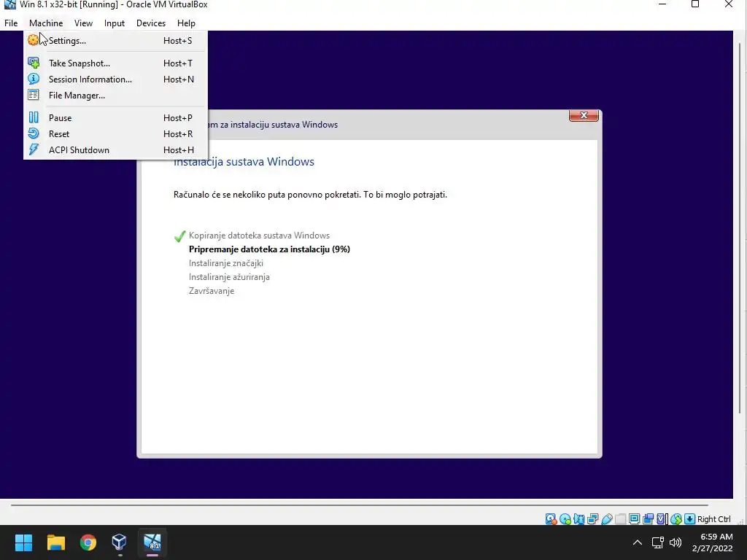This screenshot has height=560, width=747.
Task: Open the File menu
Action: click(x=11, y=23)
